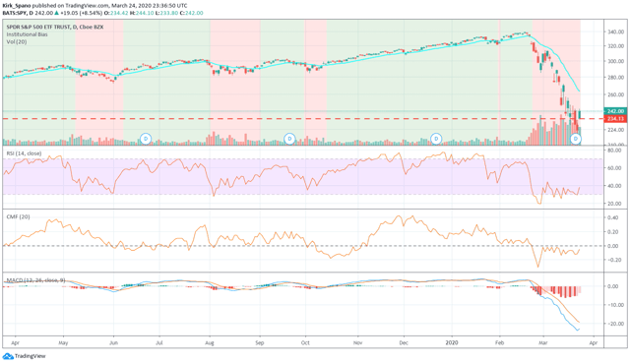Image resolution: width=630 pixels, height=364 pixels.
Task: Click the 80.00 RSI axis label
Action: (614, 151)
